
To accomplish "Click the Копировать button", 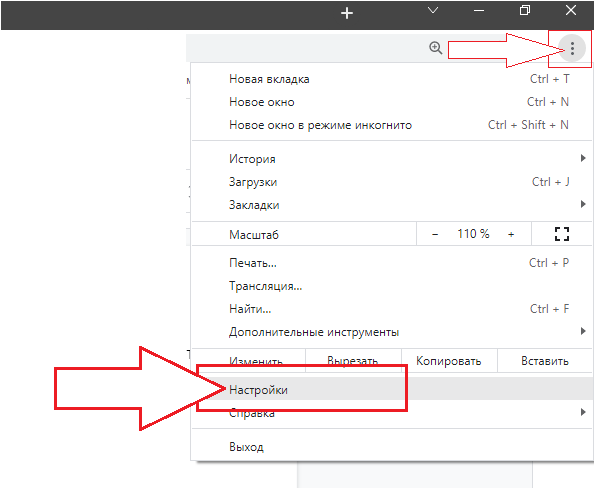I will (x=449, y=361).
